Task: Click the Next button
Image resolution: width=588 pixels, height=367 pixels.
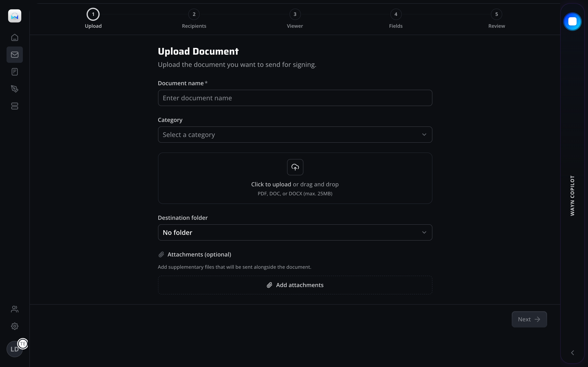Action: point(529,319)
